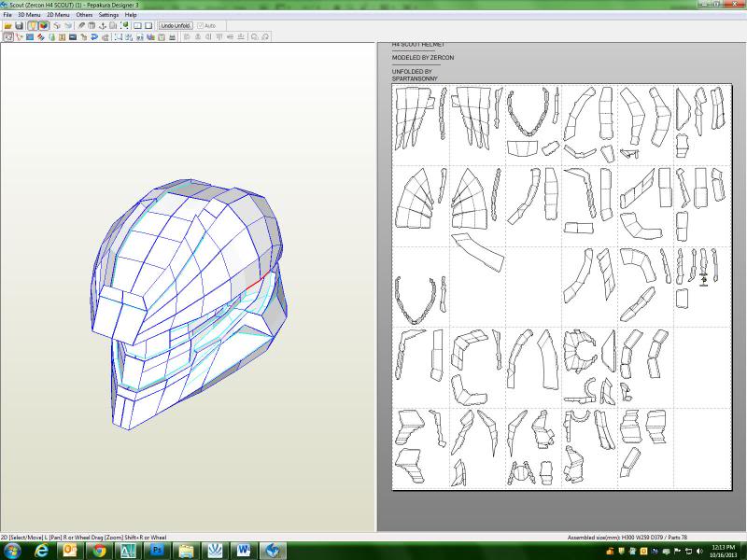Click the first greyed-out magnifier zoom icon
747x560 pixels.
click(x=255, y=36)
